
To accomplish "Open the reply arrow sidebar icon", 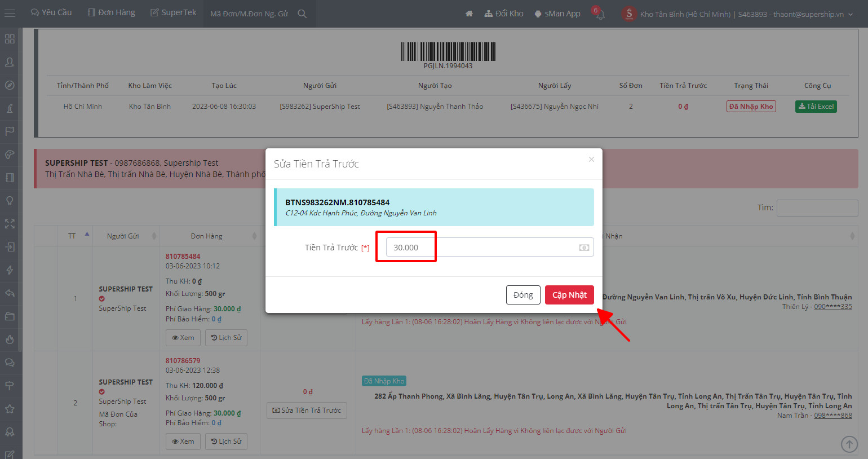I will click(10, 293).
